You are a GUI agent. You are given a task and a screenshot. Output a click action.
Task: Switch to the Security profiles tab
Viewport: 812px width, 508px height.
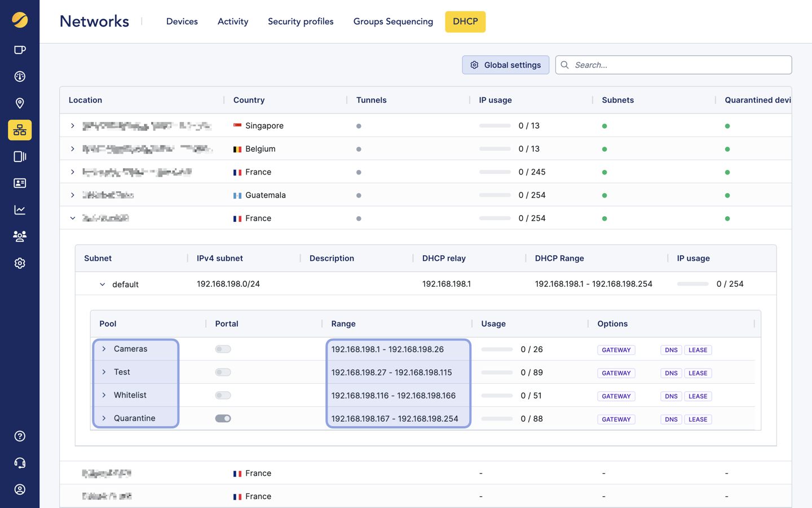pyautogui.click(x=301, y=21)
